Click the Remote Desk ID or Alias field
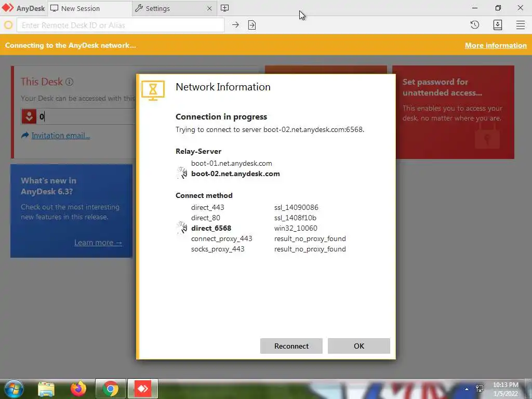This screenshot has height=399, width=532. [x=121, y=25]
